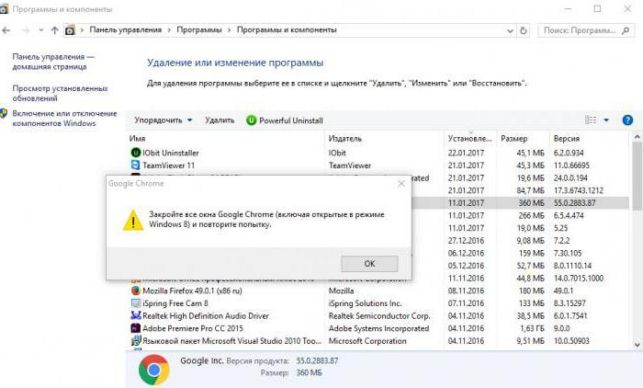Go up one folder level

point(55,30)
